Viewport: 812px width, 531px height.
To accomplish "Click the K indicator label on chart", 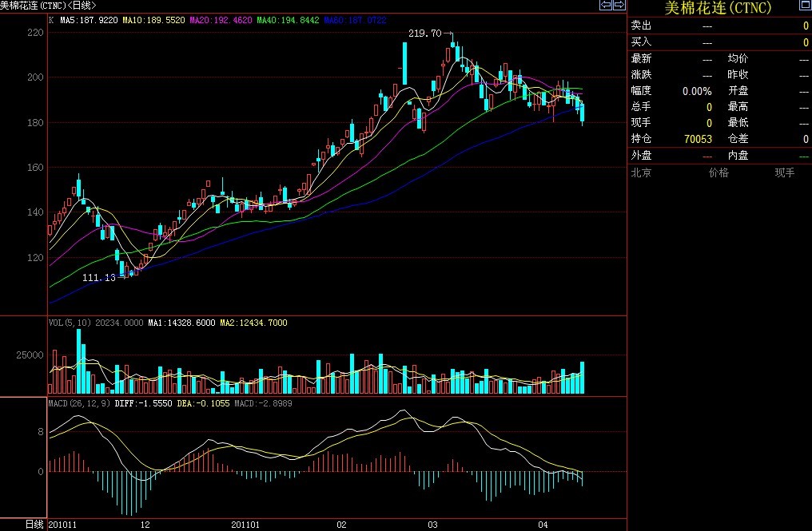I will tap(51, 19).
